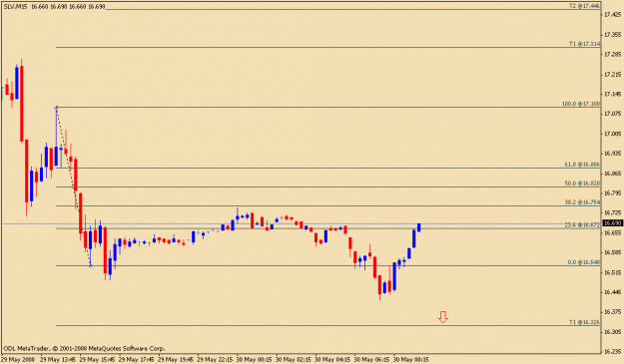
Task: Click 16.445 on the price axis
Action: [613, 292]
